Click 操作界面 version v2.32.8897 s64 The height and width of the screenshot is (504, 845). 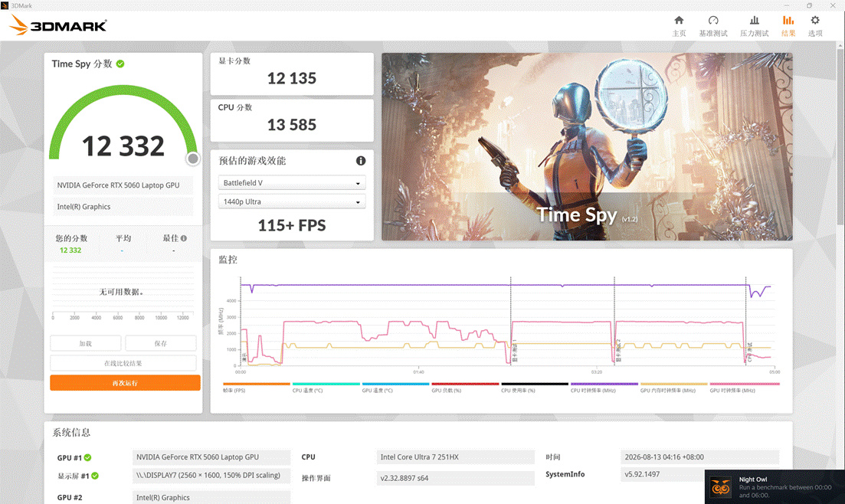(455, 478)
